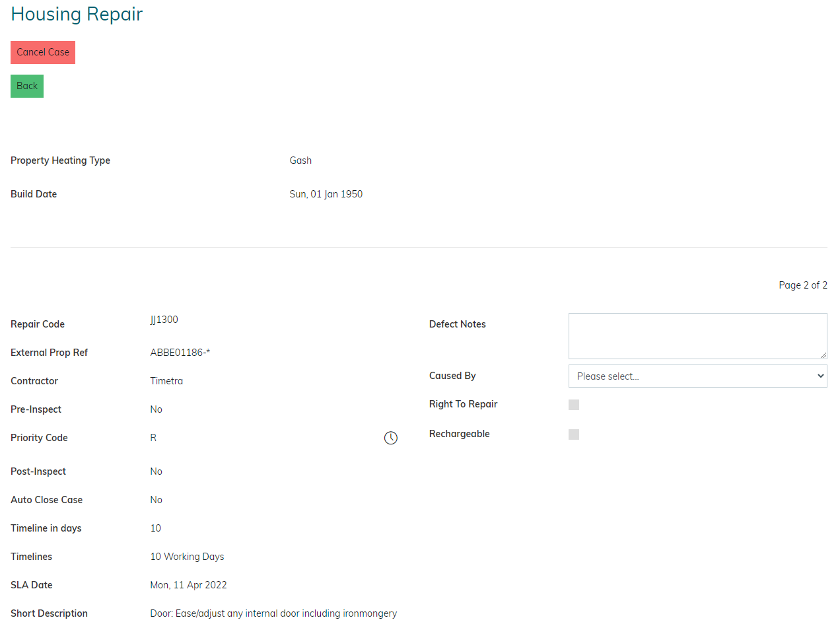Click the door Short Description text
This screenshot has height=624, width=840.
point(273,613)
